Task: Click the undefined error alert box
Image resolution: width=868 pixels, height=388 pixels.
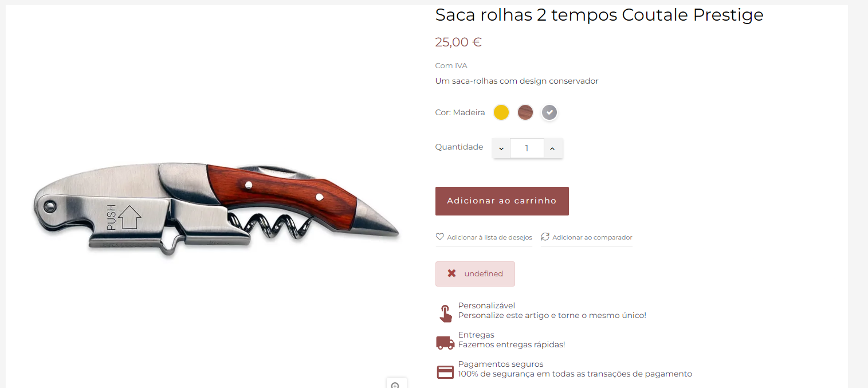Action: (x=475, y=274)
